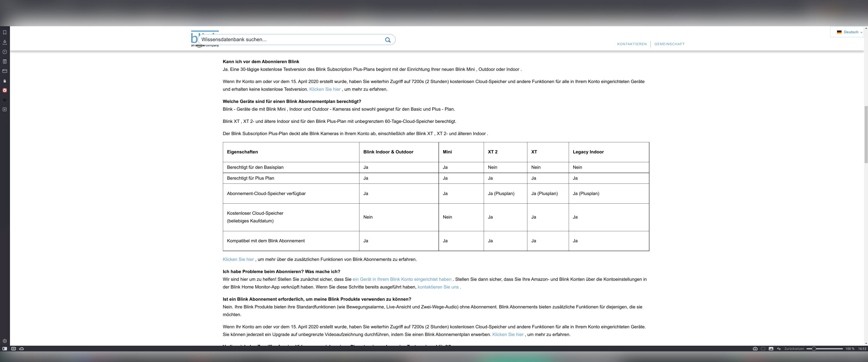Add a new web panel
The height and width of the screenshot is (362, 868).
pos(5,110)
